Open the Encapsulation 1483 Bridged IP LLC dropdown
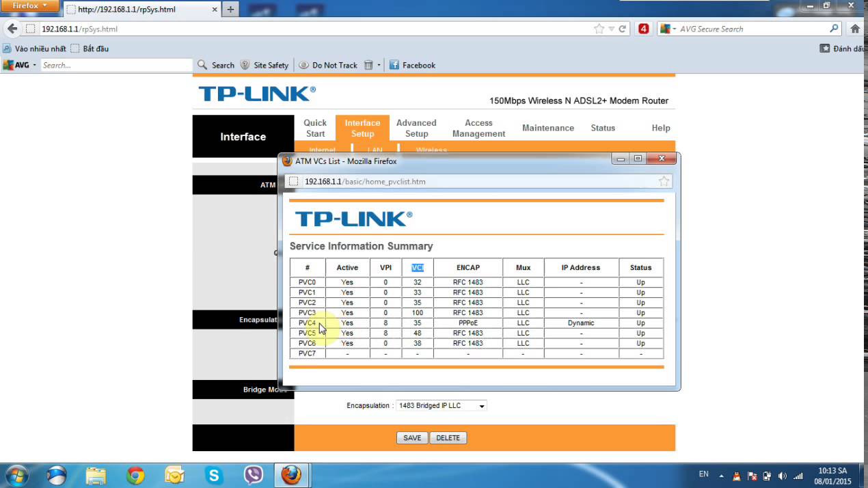 tap(442, 406)
